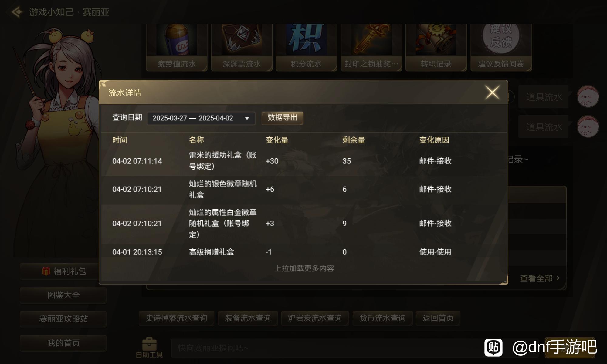This screenshot has width=607, height=364.
Task: Go to 我的首页 in the sidebar
Action: [63, 343]
